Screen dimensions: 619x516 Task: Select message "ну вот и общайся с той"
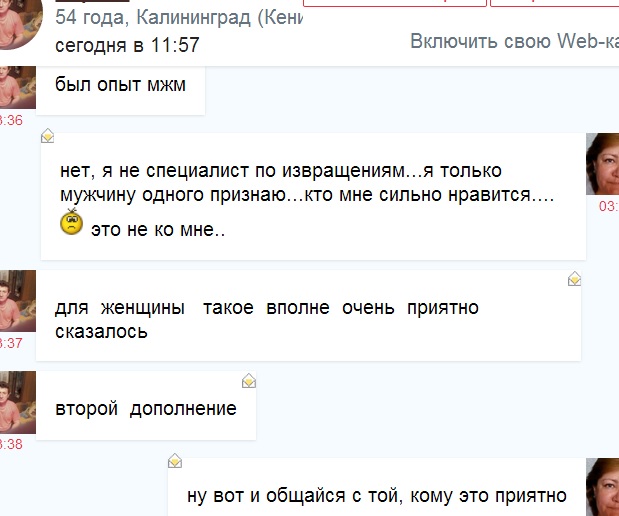tap(377, 495)
